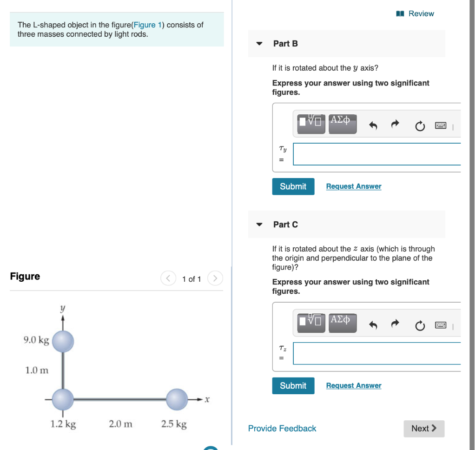Screen dimensions: 476x450
Task: Advance to the next figure
Action: pos(215,278)
